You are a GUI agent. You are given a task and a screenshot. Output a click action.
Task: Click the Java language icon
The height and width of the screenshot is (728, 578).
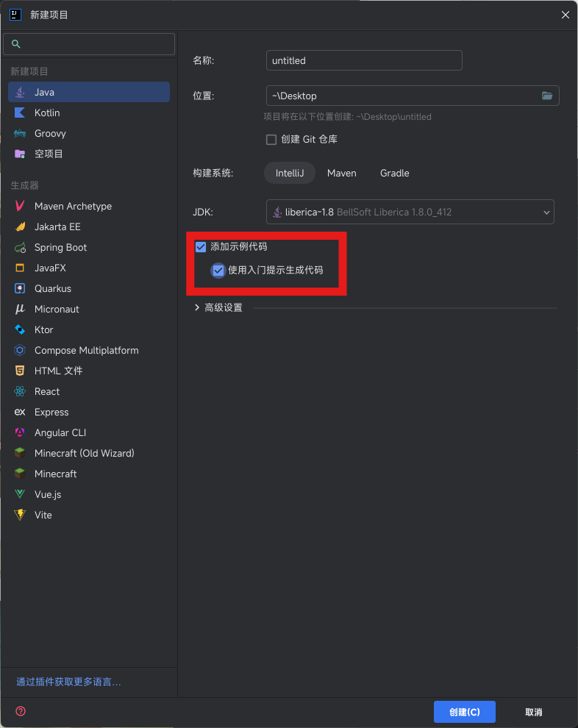pos(20,92)
